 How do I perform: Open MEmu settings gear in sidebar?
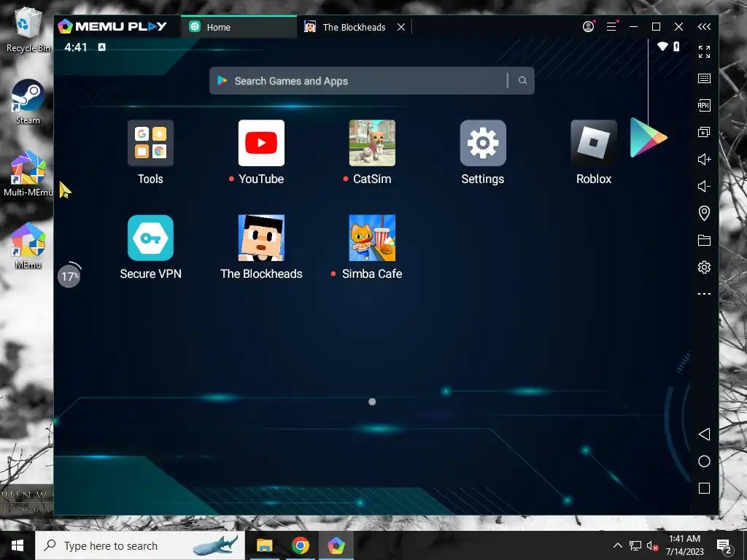tap(704, 267)
